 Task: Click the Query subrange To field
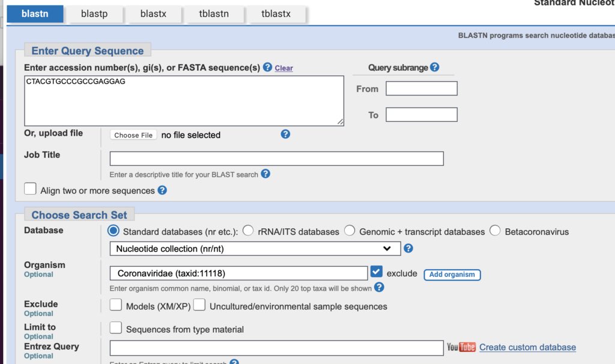(422, 115)
